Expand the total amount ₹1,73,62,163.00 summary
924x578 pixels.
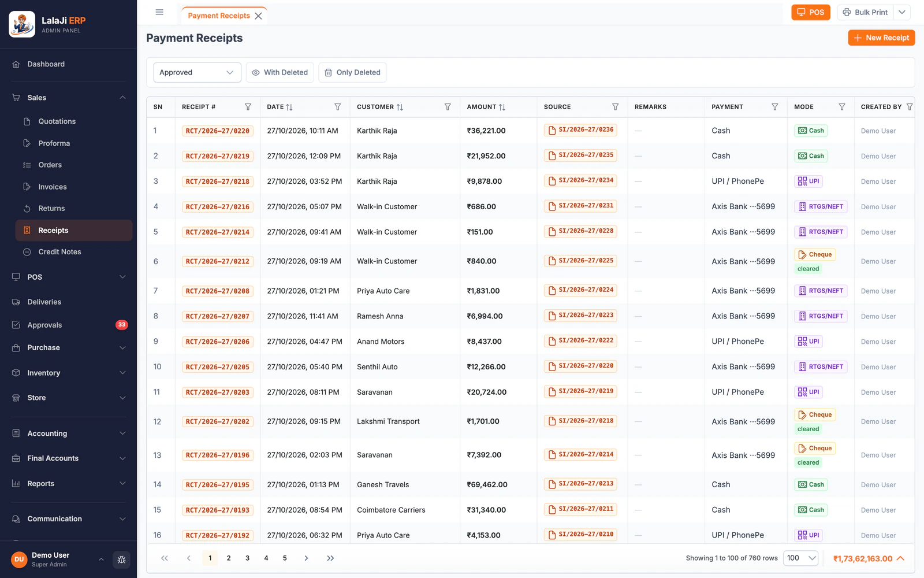pos(869,558)
